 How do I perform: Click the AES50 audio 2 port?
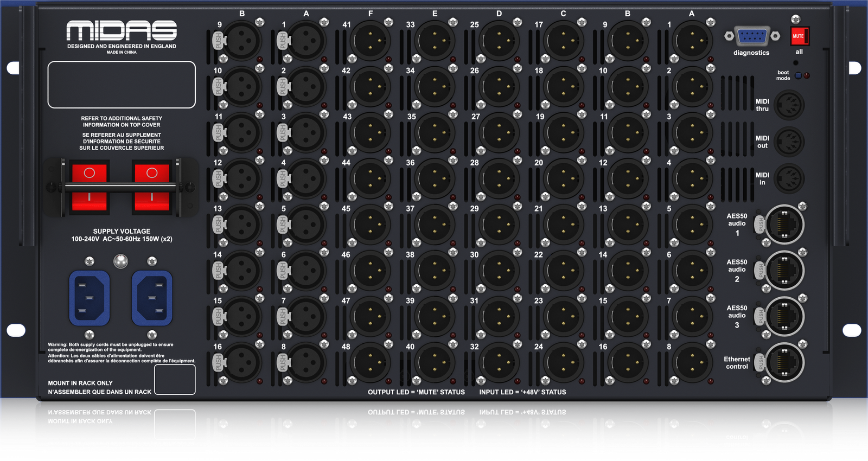784,270
